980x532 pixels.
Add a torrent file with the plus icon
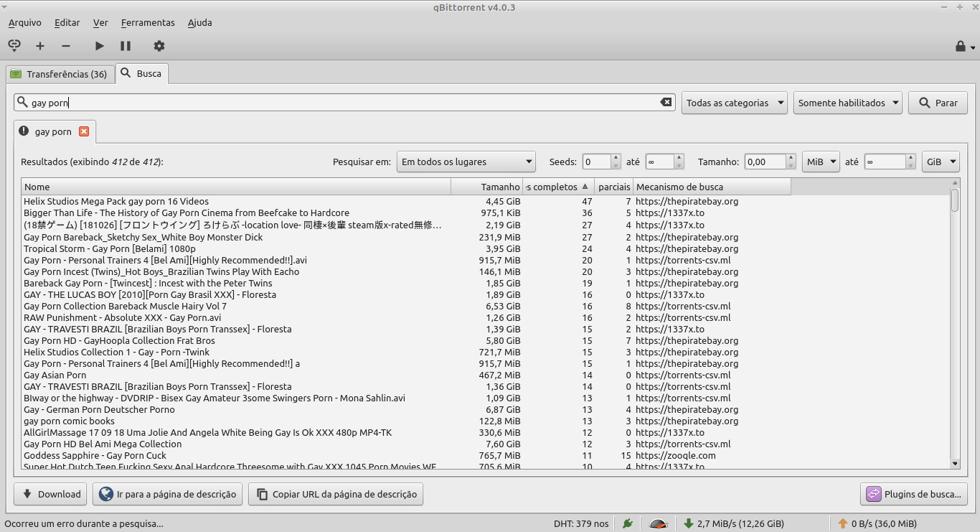point(40,45)
